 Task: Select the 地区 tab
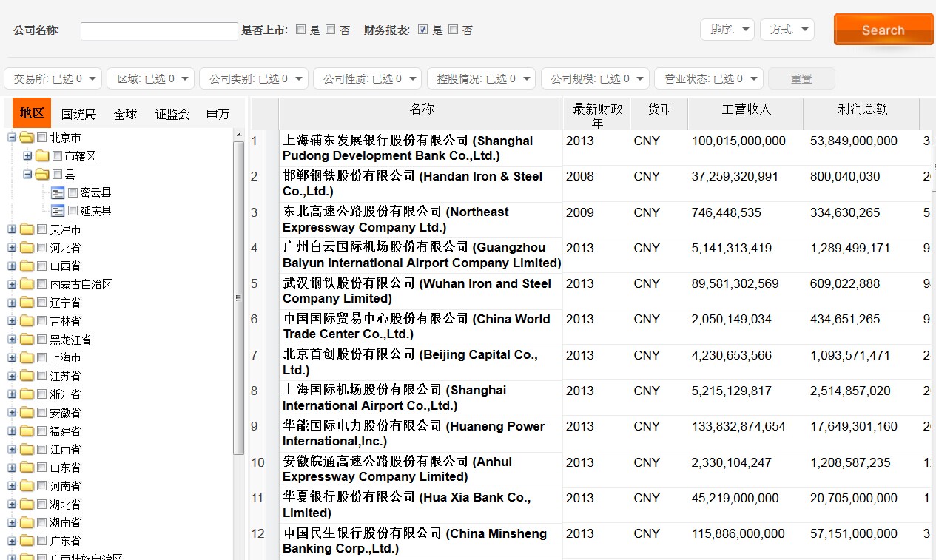[x=32, y=113]
